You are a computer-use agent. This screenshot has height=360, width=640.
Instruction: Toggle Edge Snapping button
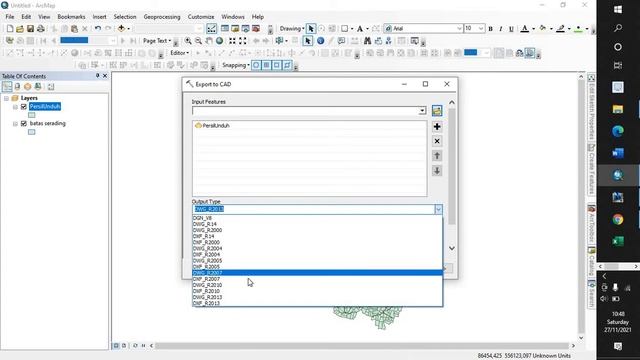pos(287,65)
